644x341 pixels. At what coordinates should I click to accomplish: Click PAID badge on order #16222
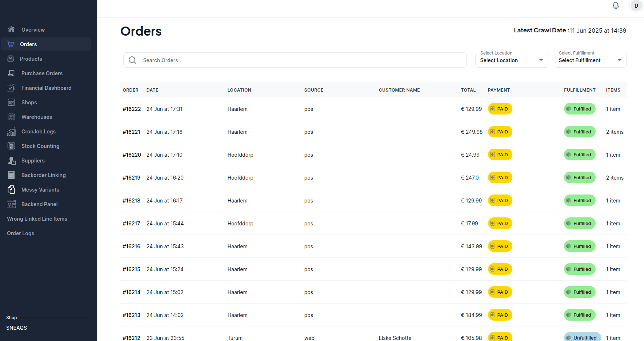500,109
